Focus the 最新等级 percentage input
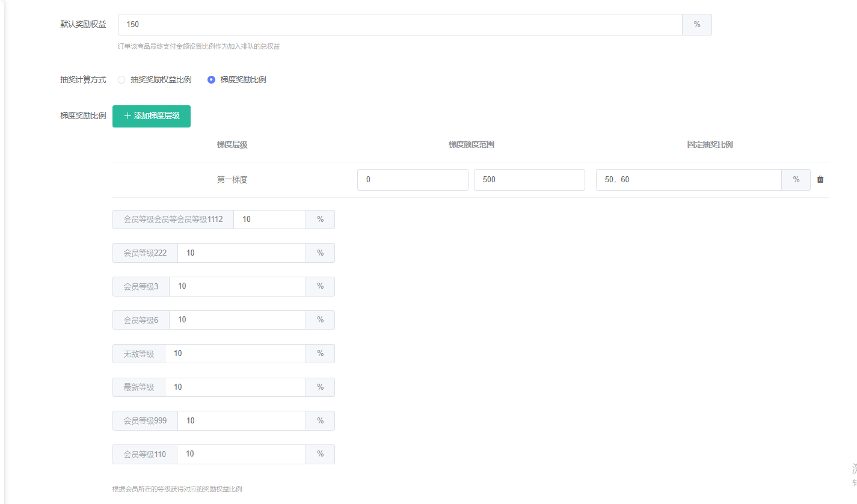This screenshot has height=504, width=857. 235,387
